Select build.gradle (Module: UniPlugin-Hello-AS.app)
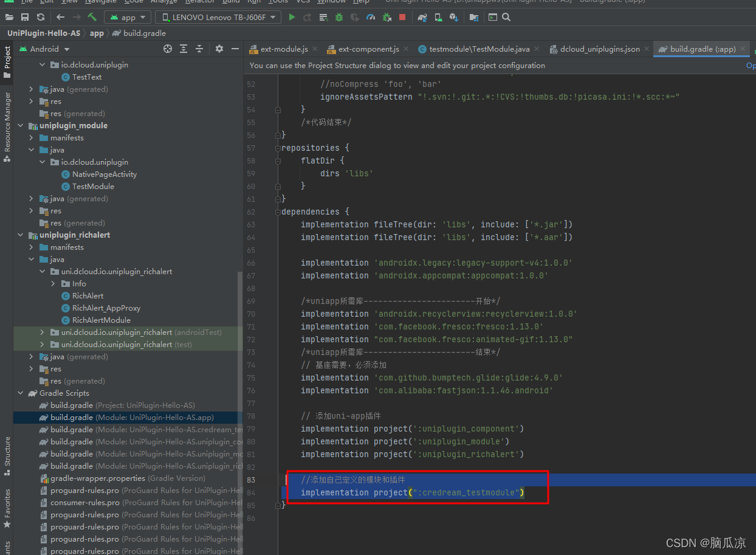The image size is (756, 555). point(127,418)
